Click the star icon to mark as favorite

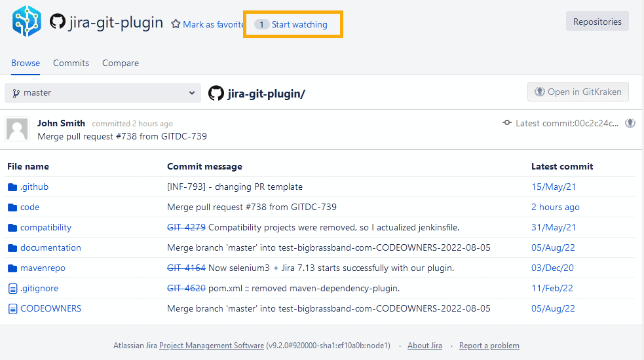[x=176, y=24]
